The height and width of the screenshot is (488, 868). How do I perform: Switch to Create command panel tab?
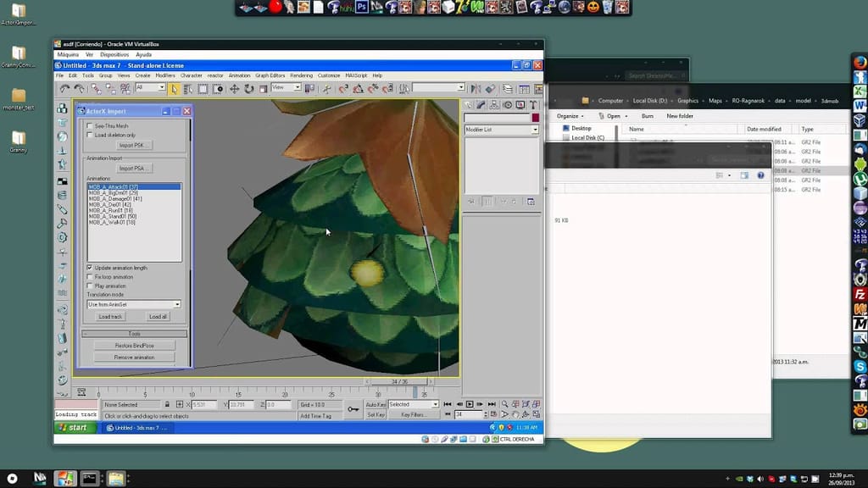coord(468,104)
